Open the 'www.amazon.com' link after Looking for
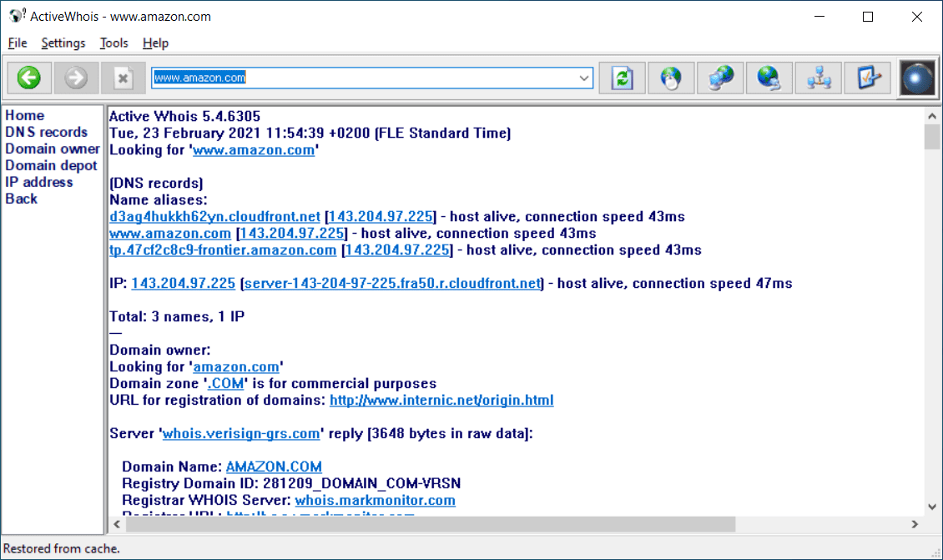 (x=253, y=149)
